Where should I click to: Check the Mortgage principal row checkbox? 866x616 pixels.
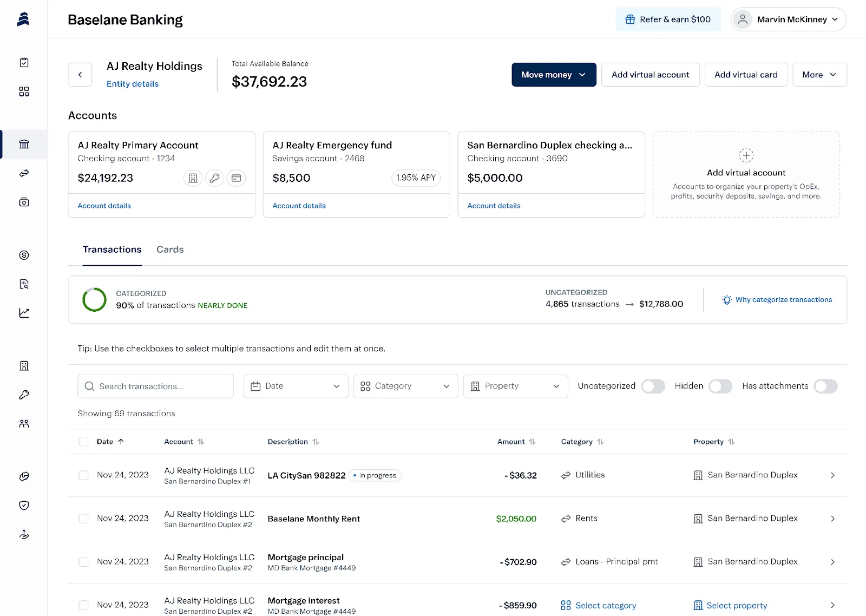[x=83, y=562]
